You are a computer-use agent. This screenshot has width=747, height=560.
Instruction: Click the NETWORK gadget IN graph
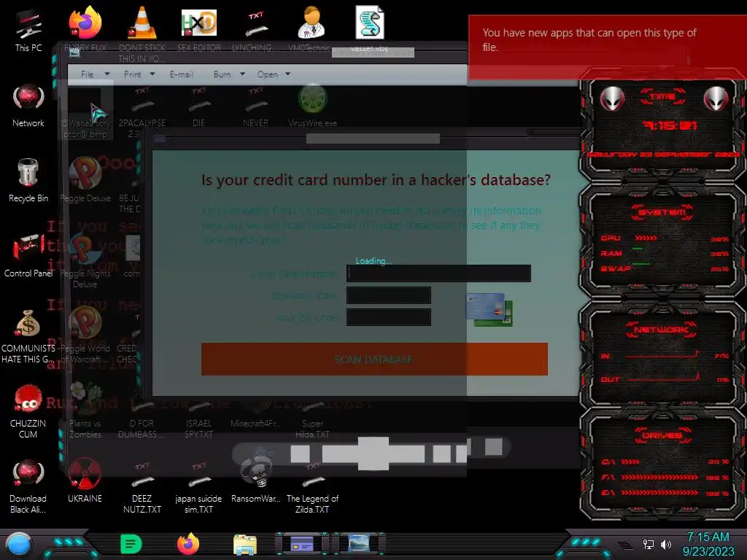[662, 355]
